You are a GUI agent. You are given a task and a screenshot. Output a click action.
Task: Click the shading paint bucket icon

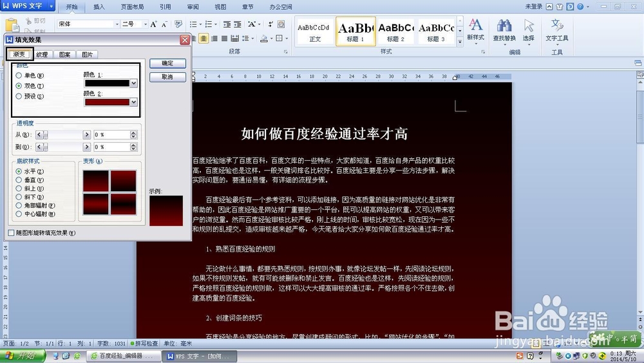point(263,39)
